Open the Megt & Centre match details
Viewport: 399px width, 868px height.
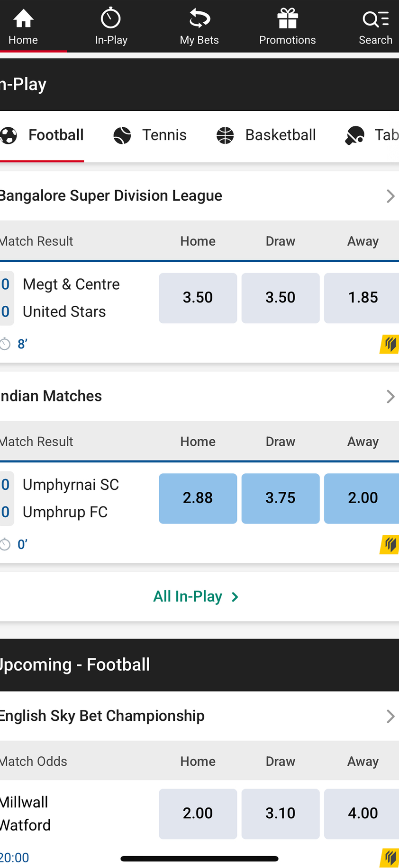click(x=71, y=298)
